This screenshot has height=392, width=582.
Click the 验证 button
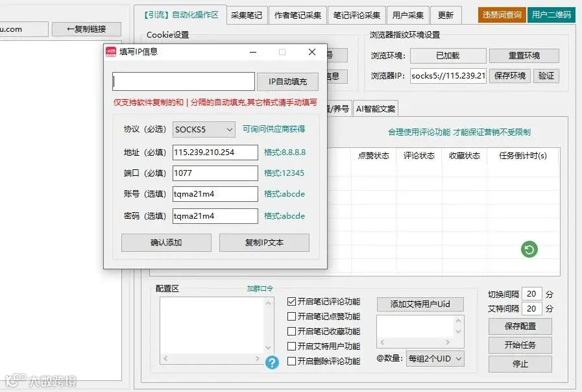[x=546, y=76]
